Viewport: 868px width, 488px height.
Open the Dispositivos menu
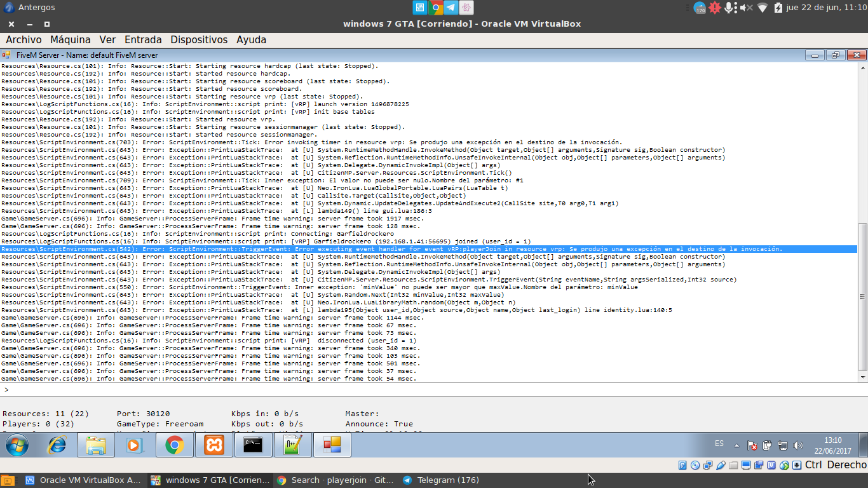tap(199, 39)
